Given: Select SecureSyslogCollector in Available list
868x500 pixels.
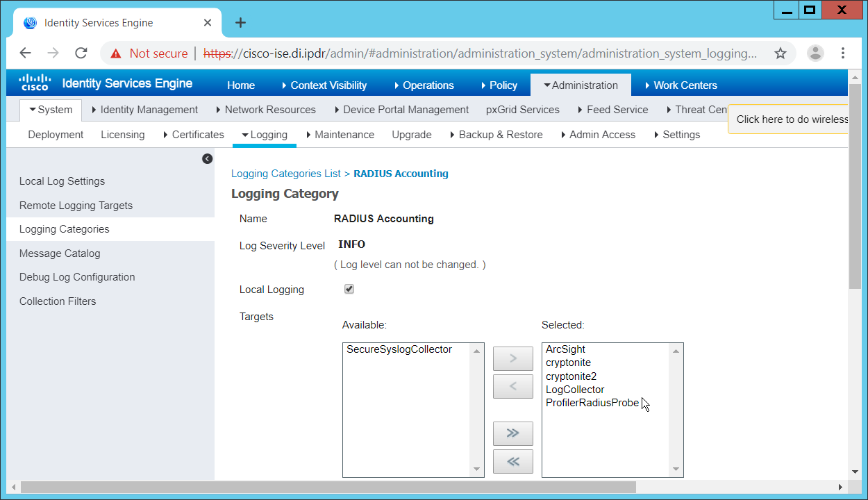Looking at the screenshot, I should click(x=399, y=349).
